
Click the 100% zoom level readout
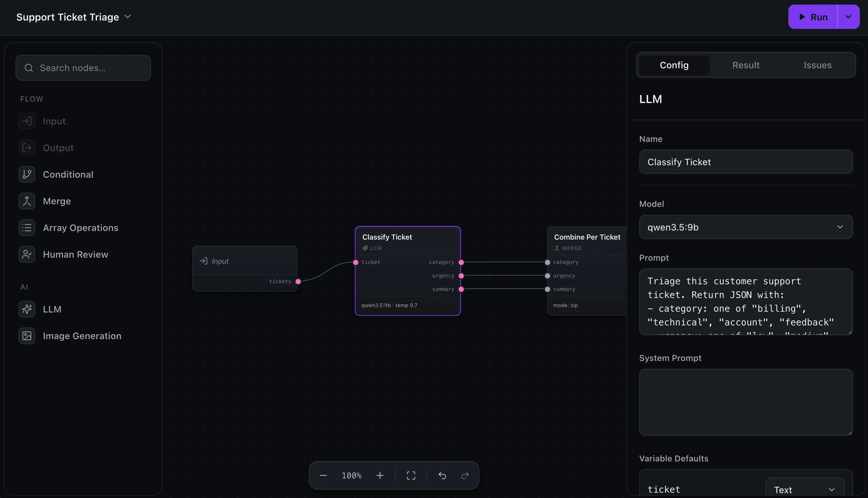[x=351, y=475]
